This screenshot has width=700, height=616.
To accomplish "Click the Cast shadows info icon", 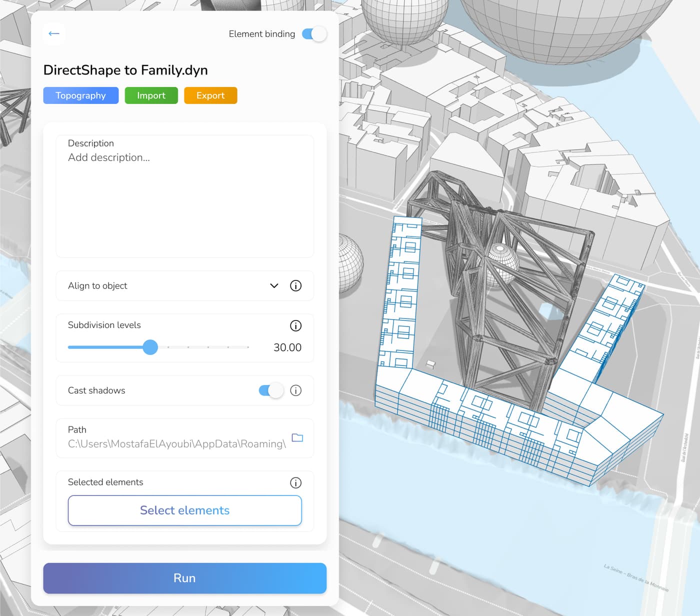I will click(295, 390).
